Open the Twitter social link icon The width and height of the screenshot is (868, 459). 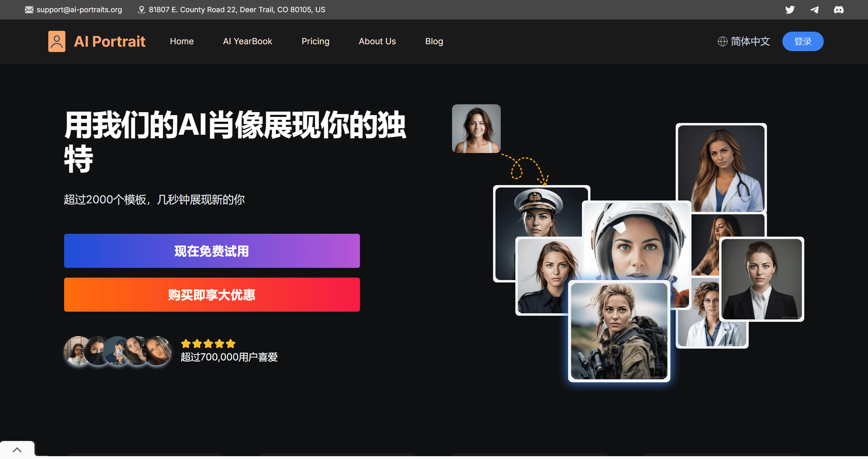pos(790,10)
